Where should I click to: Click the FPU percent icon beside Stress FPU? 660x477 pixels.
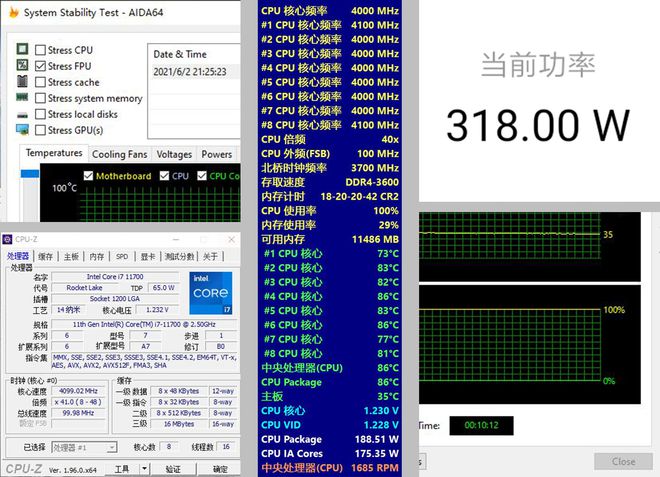pos(22,65)
